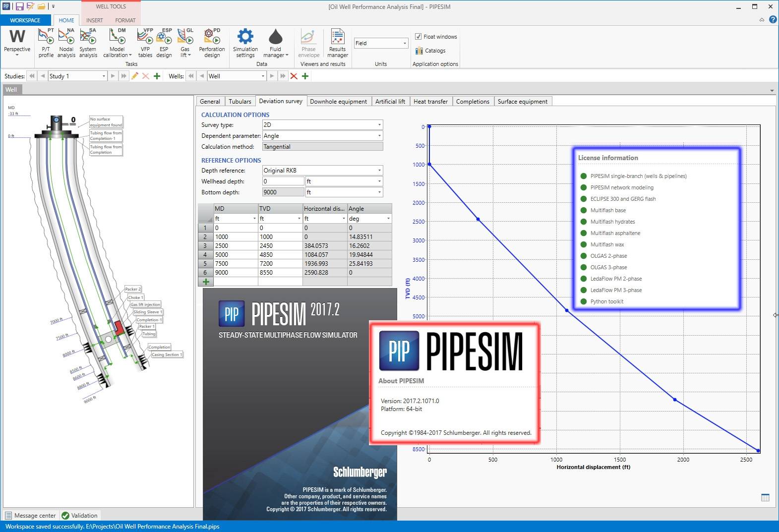
Task: Click Sliding Sleeve 1 label in schematic
Action: pyautogui.click(x=147, y=312)
